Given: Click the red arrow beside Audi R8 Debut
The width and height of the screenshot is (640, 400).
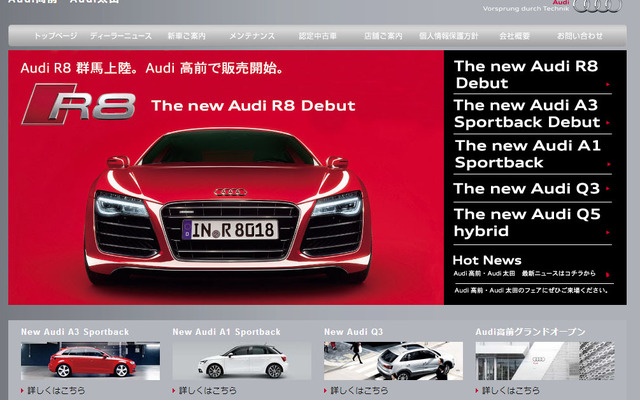Looking at the screenshot, I should [608, 84].
